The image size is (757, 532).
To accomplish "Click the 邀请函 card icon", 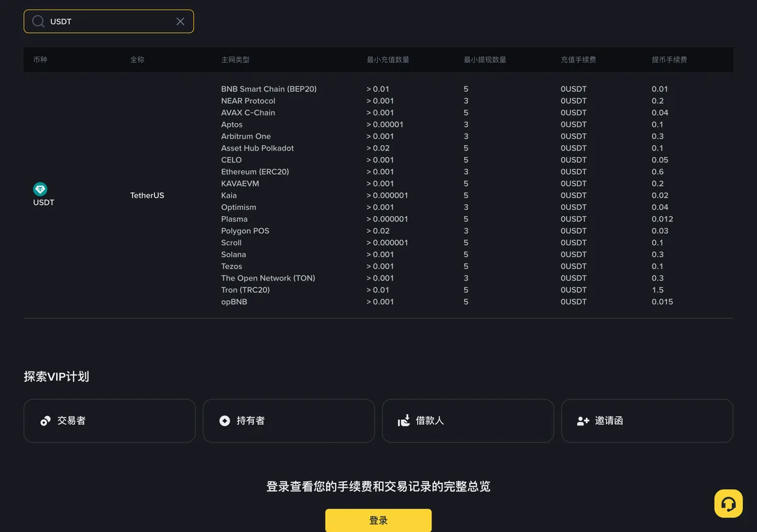I will (x=583, y=421).
